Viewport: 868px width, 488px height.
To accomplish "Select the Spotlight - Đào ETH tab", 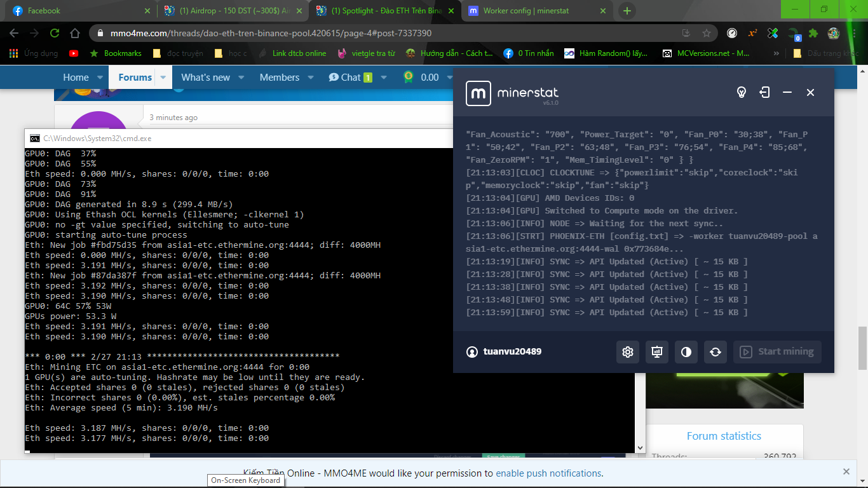I will point(385,11).
